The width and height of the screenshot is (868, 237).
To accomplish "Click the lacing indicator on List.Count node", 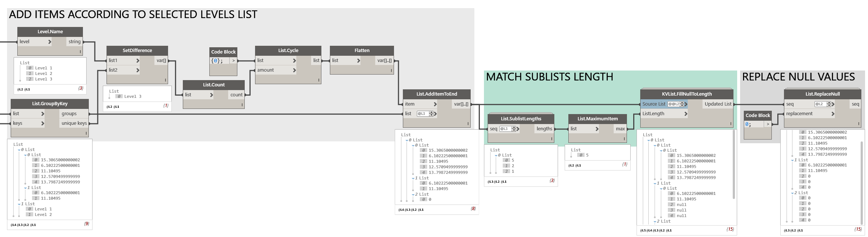I will coord(242,105).
